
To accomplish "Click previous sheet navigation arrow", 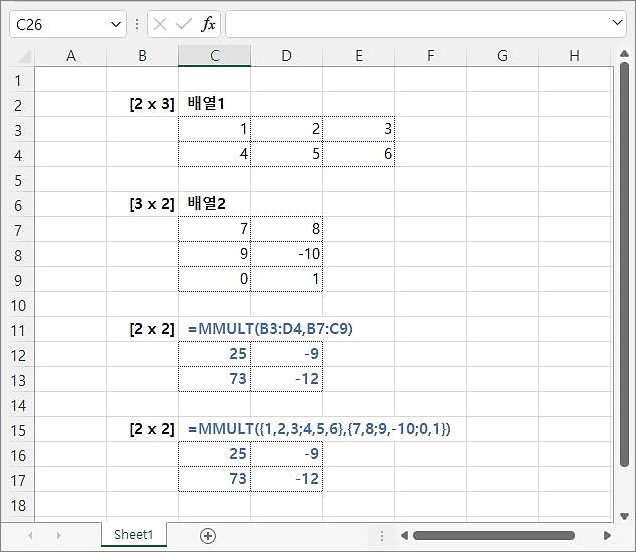I will click(x=30, y=535).
